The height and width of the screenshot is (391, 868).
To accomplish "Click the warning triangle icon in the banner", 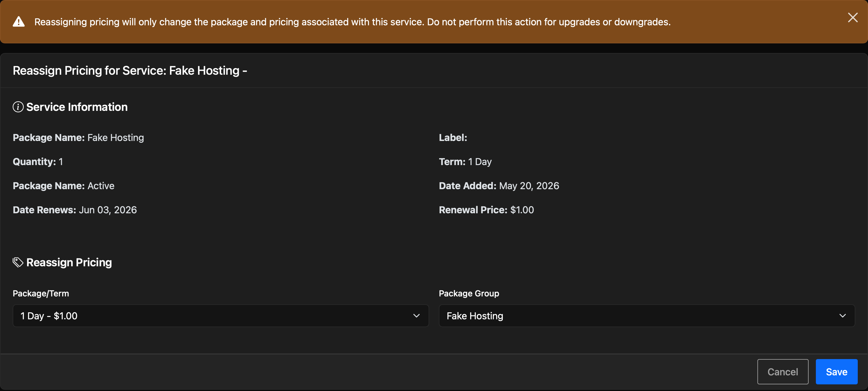I will (x=18, y=22).
